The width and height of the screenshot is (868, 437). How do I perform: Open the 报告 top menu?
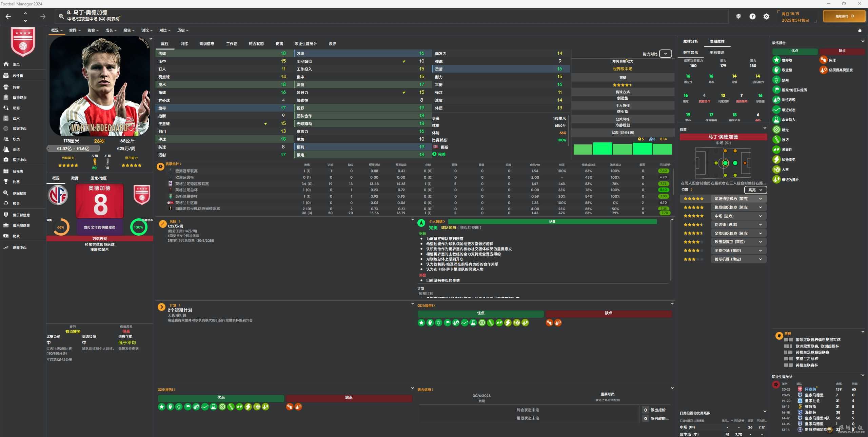[x=129, y=31]
